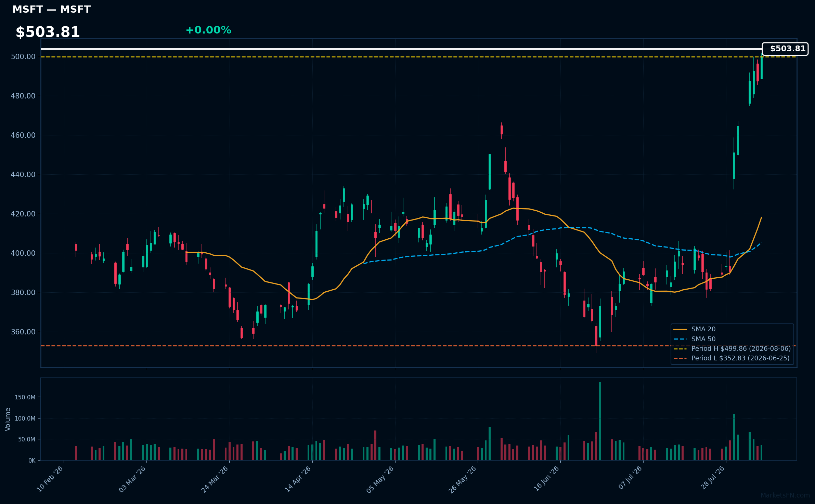The width and height of the screenshot is (815, 504).
Task: Click the $503.81 headline price
Action: tap(48, 32)
